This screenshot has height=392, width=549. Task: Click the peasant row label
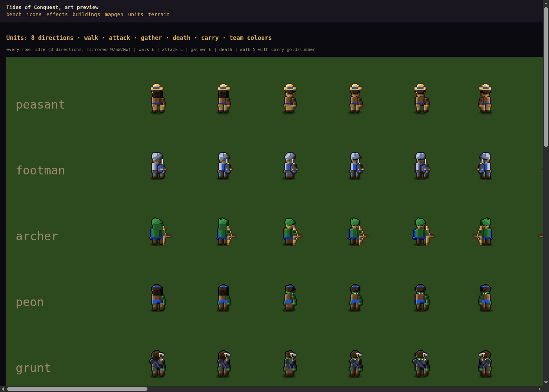click(40, 105)
